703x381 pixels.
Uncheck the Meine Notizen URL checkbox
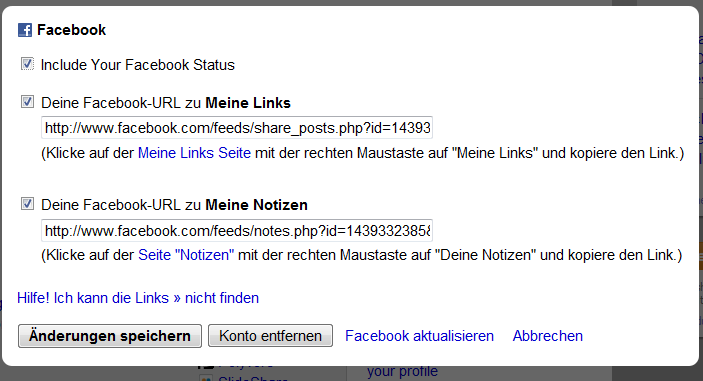point(27,204)
